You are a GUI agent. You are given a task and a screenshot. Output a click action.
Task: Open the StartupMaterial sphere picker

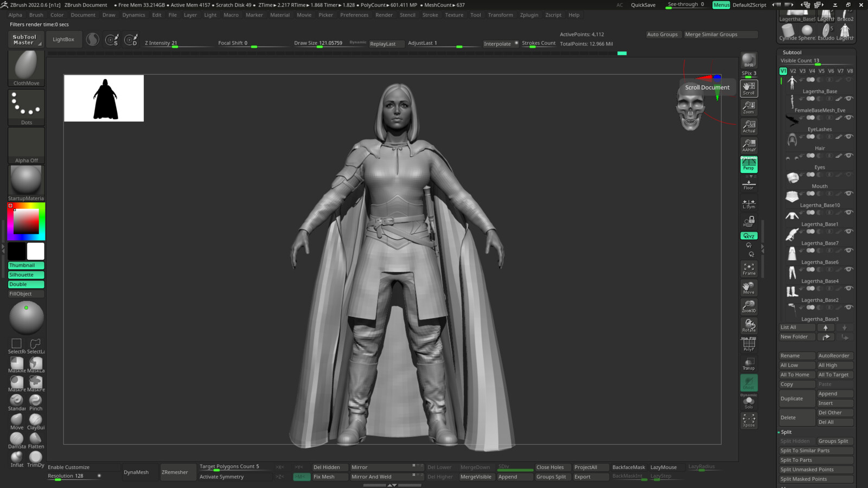pyautogui.click(x=26, y=183)
